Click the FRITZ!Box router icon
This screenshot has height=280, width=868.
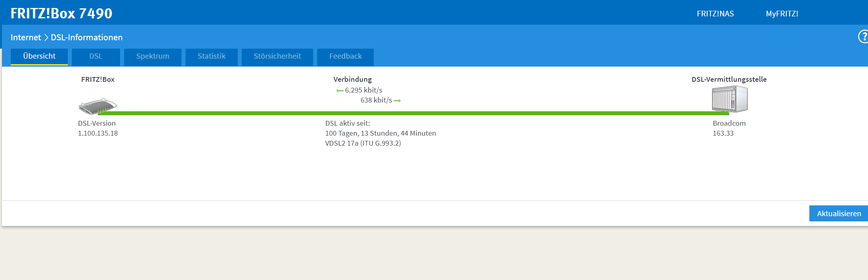tap(98, 106)
